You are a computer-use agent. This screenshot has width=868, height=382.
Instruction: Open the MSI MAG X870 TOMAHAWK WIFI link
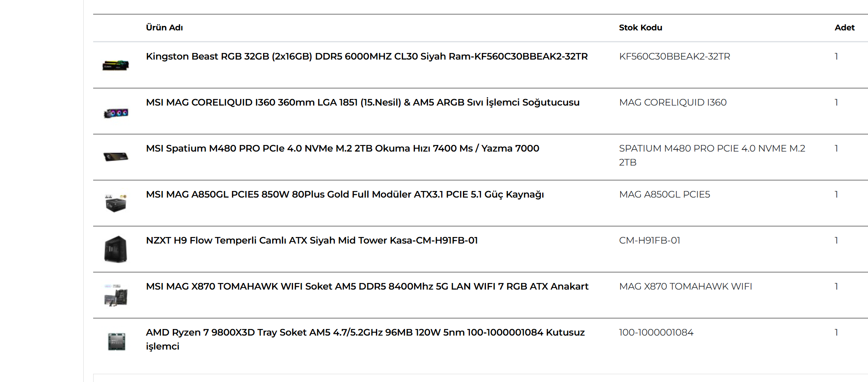[367, 286]
